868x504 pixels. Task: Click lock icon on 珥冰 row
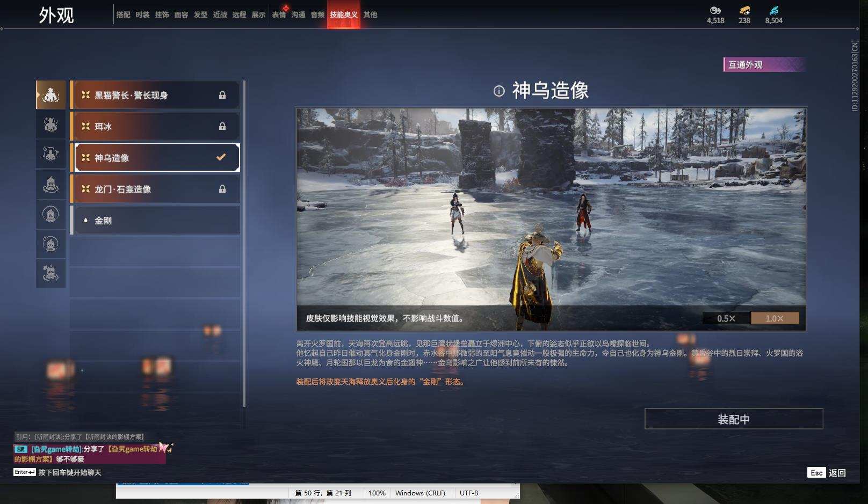click(222, 126)
